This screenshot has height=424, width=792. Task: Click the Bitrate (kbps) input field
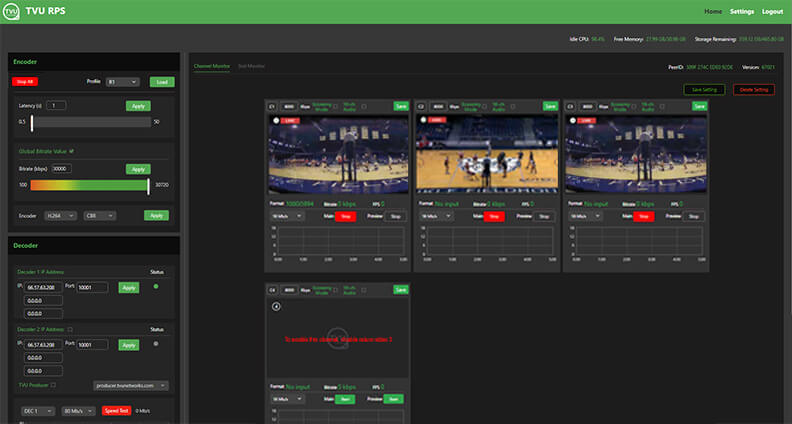[x=61, y=169]
